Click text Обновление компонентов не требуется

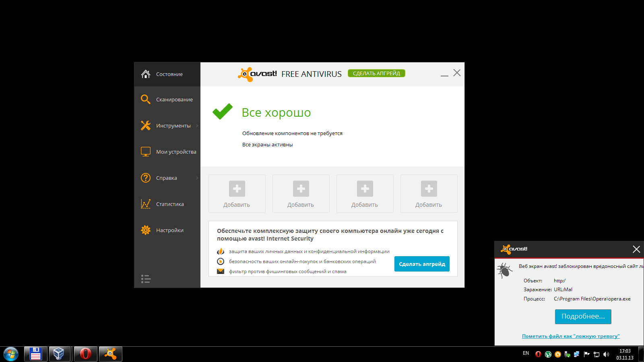(292, 134)
